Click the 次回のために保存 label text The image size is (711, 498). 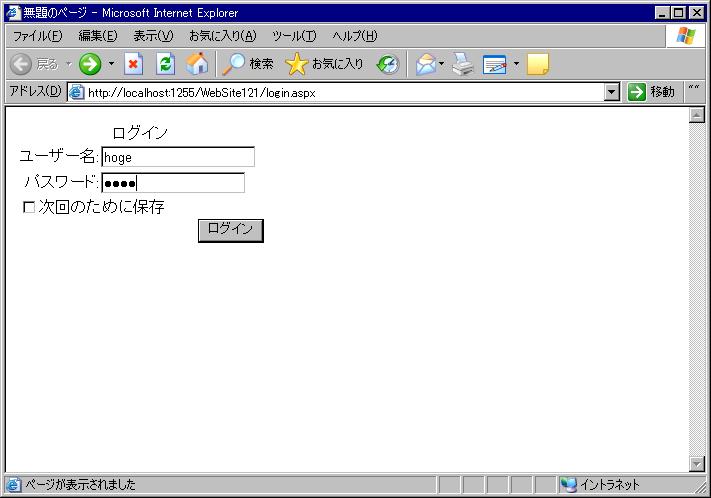(102, 207)
